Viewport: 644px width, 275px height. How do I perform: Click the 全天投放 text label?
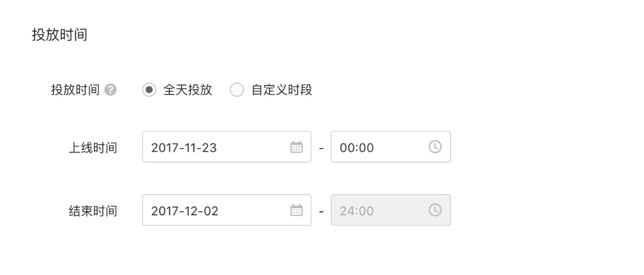pos(188,90)
